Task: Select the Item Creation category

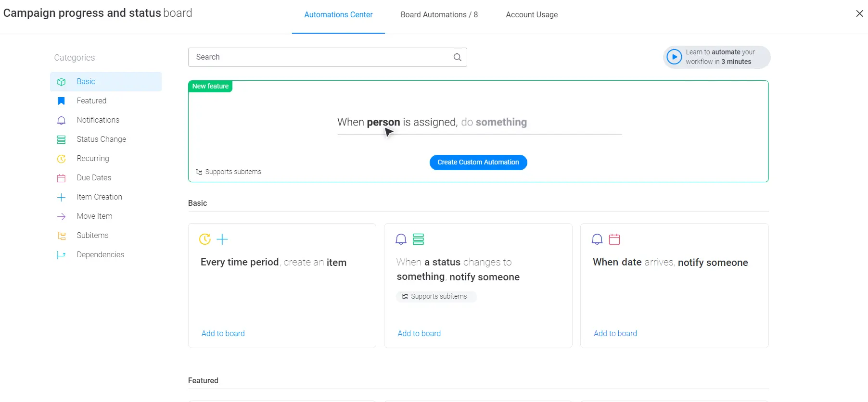Action: click(99, 197)
